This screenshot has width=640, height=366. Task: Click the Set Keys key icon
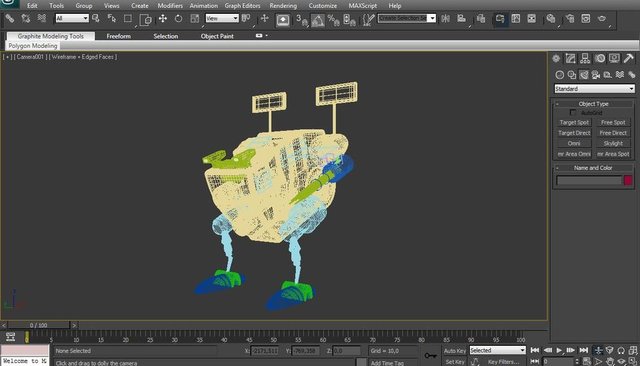tap(430, 355)
